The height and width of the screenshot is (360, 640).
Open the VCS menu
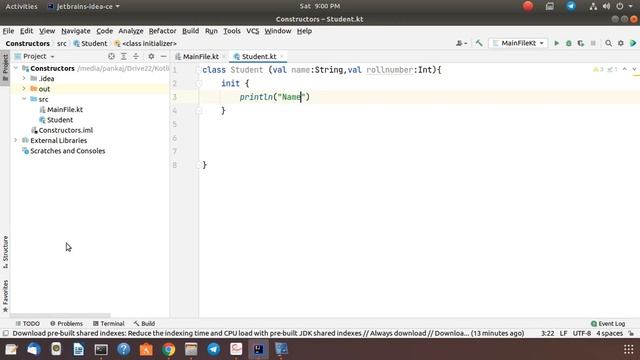click(253, 31)
